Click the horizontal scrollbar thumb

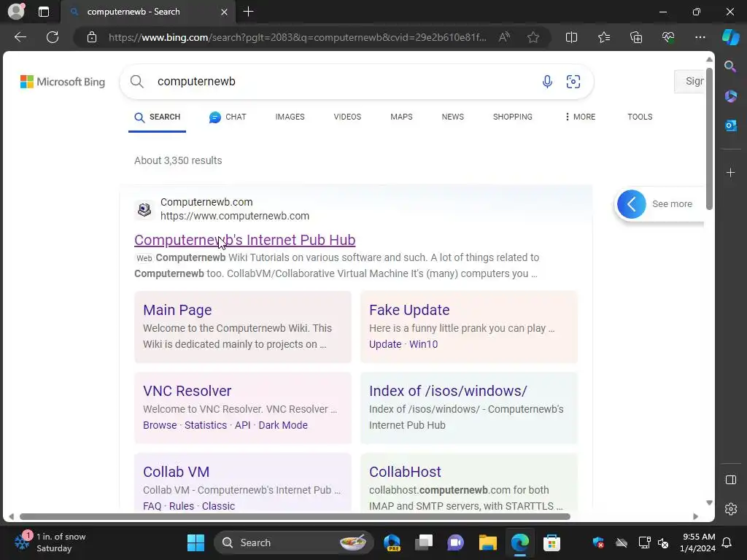(295, 517)
